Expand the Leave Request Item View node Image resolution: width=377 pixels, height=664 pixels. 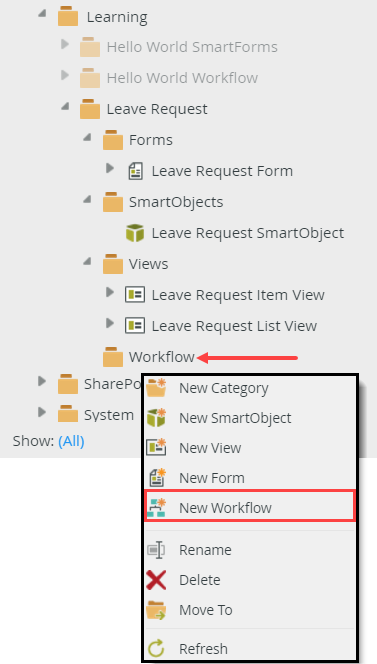[110, 292]
